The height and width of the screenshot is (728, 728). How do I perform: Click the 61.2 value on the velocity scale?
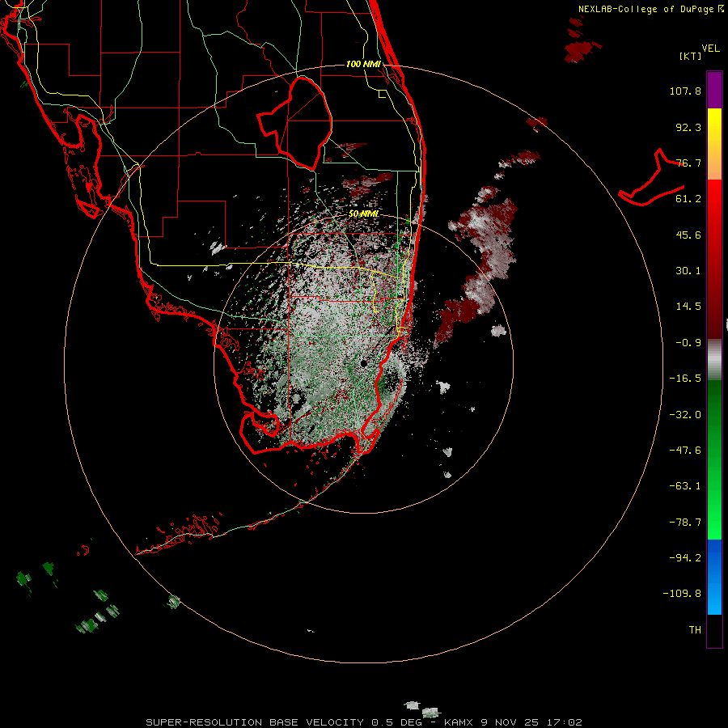[688, 199]
